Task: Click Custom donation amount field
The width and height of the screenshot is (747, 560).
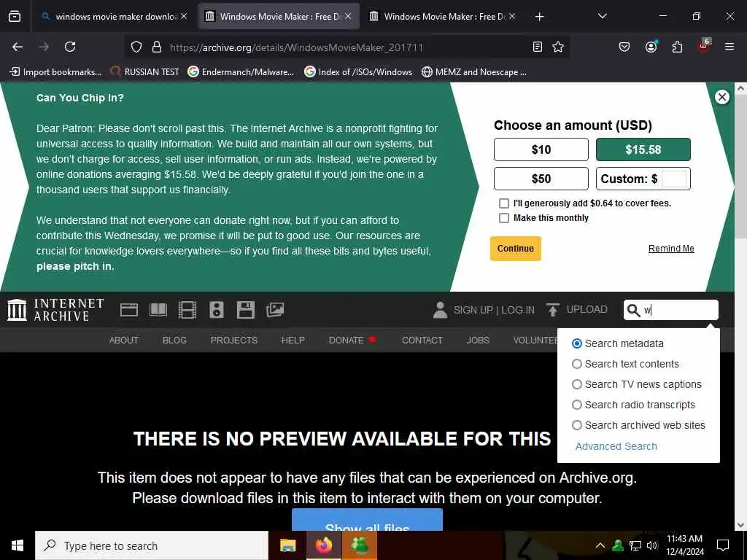Action: [x=674, y=179]
